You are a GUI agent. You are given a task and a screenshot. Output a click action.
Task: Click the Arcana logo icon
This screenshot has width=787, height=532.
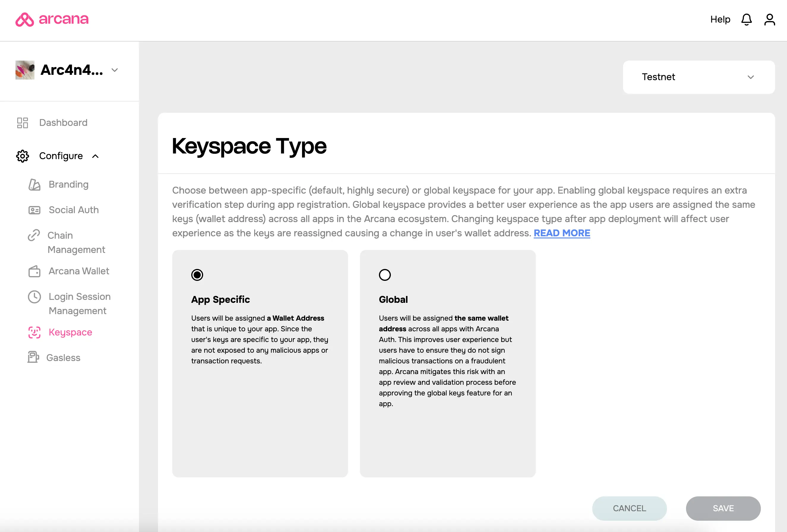(24, 19)
